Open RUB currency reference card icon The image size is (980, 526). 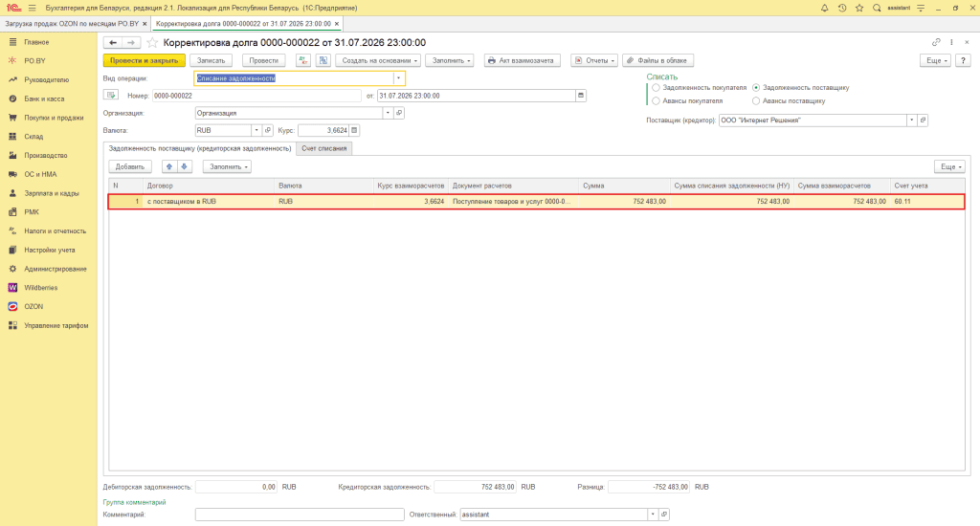coord(268,131)
